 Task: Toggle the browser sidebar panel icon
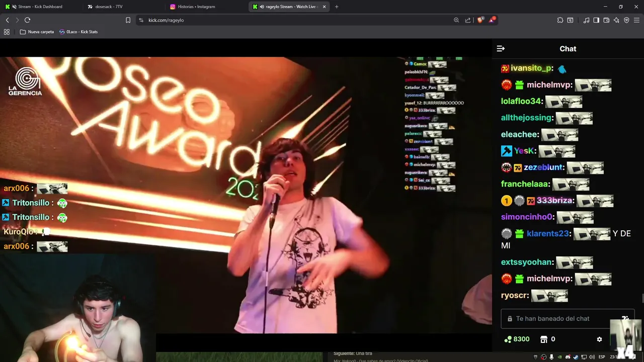(x=596, y=20)
